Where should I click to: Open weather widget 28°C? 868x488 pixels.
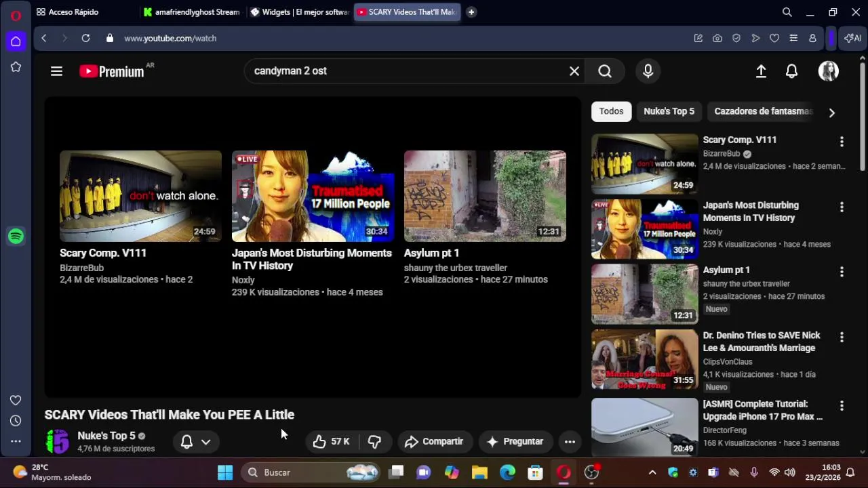[x=52, y=472]
